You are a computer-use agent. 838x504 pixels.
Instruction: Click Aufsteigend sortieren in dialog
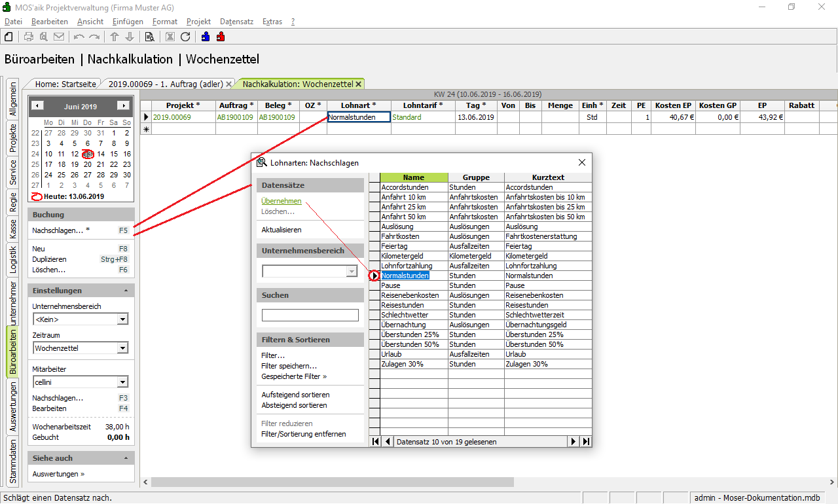(x=295, y=395)
